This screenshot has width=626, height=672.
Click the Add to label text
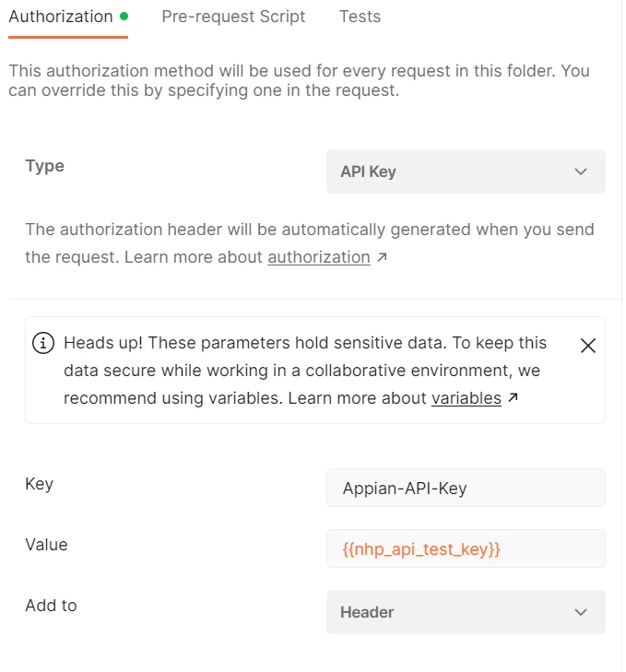(x=51, y=606)
